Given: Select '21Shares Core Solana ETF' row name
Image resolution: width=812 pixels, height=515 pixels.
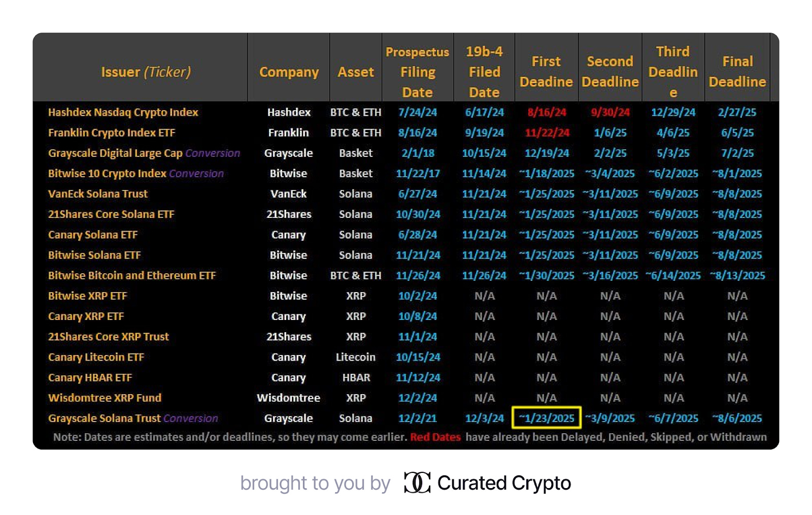Looking at the screenshot, I should (111, 214).
